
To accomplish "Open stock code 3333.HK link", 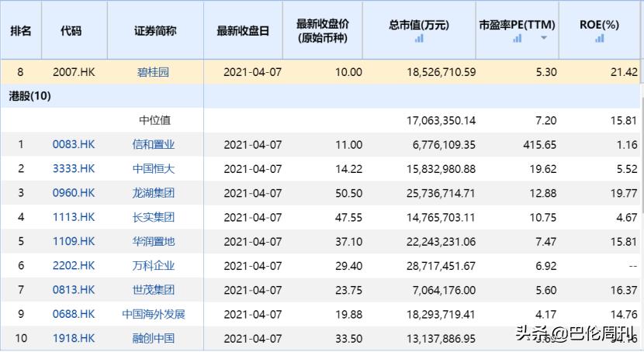I will 74,168.
